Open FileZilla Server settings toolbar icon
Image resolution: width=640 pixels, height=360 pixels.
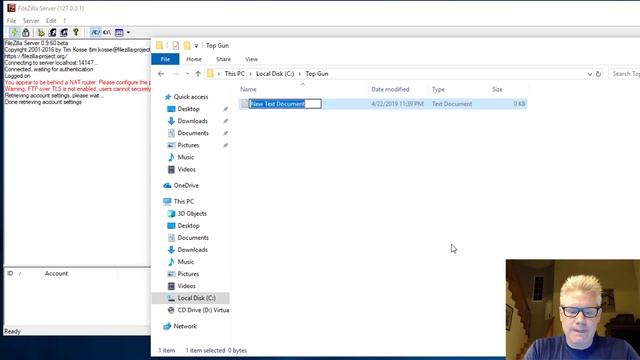coord(41,32)
